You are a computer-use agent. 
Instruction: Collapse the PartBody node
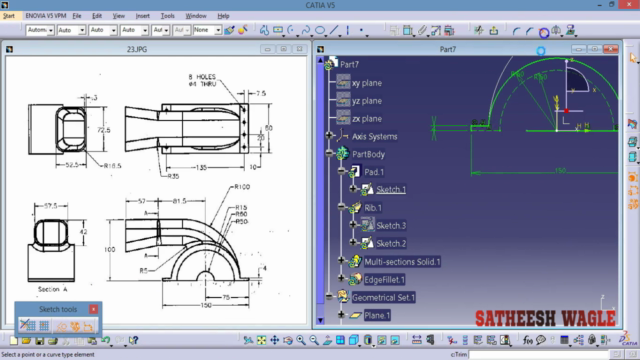pos(329,153)
